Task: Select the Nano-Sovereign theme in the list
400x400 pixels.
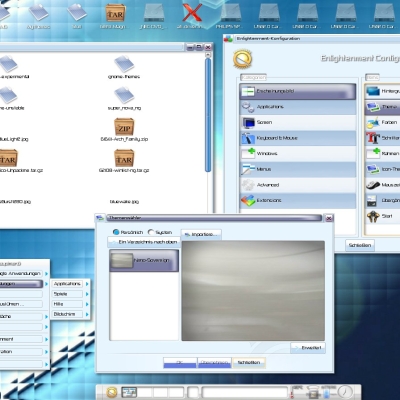Action: (x=144, y=260)
